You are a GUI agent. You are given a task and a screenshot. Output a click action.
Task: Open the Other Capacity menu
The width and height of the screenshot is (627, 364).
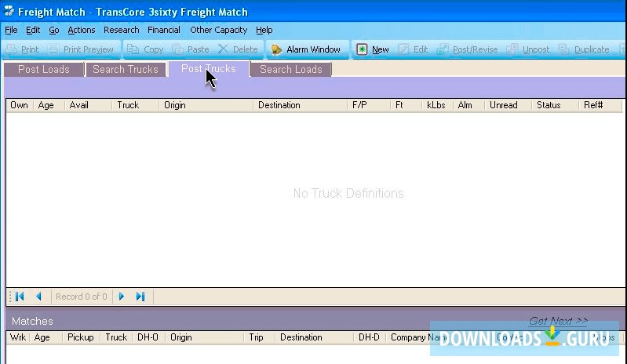click(218, 30)
